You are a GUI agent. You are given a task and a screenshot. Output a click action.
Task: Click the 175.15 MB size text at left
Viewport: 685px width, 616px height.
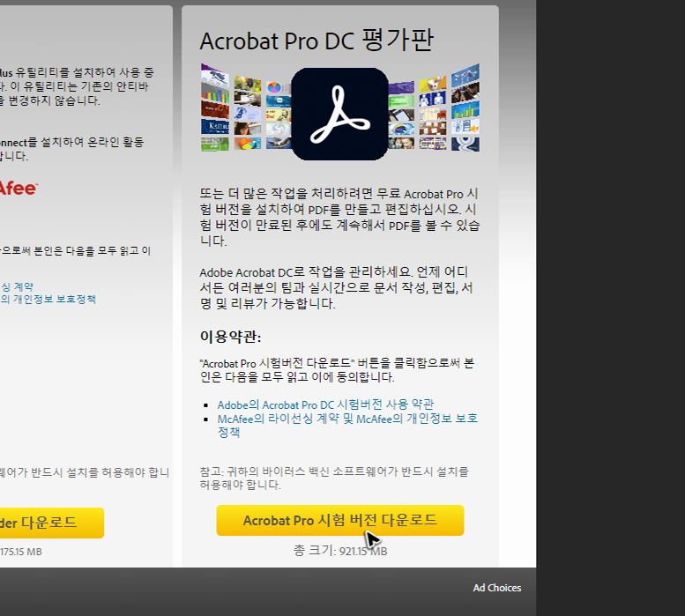coord(21,552)
